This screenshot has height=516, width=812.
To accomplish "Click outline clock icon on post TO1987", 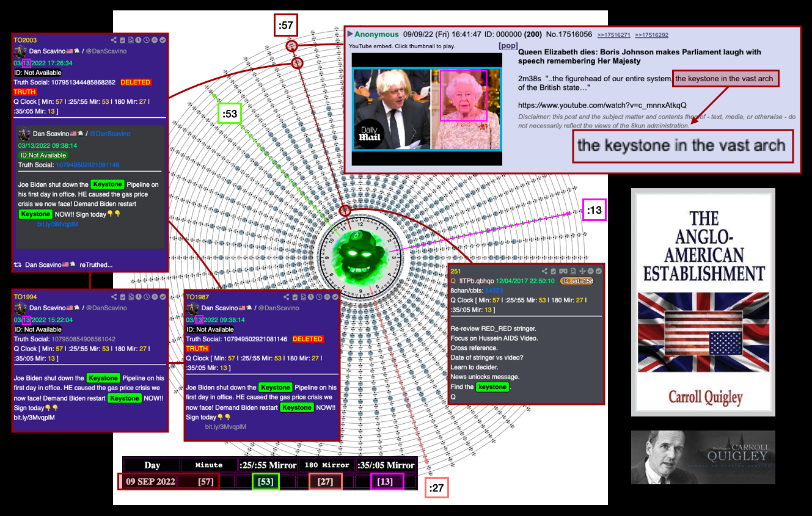I will [x=319, y=297].
